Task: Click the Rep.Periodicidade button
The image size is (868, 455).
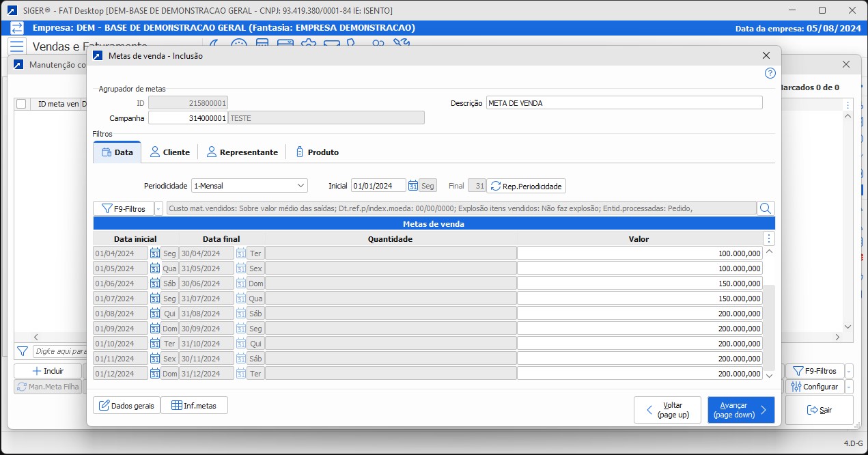Action: 526,186
